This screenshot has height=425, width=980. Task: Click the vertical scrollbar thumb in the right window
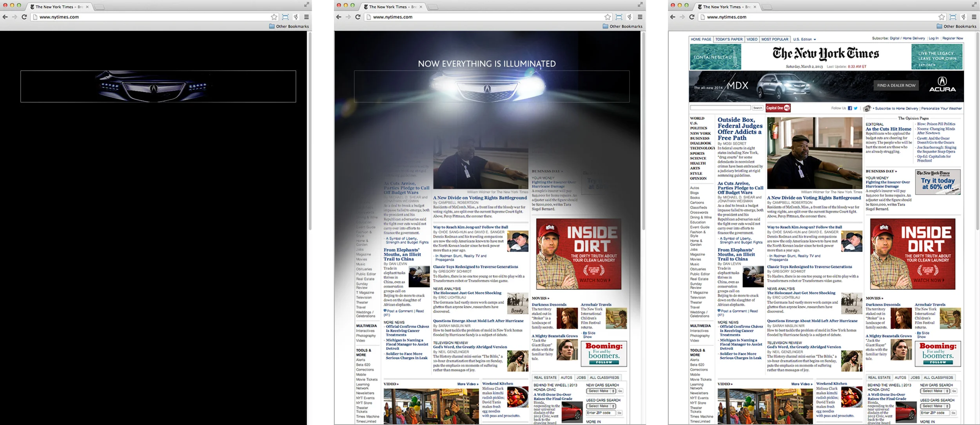977,131
